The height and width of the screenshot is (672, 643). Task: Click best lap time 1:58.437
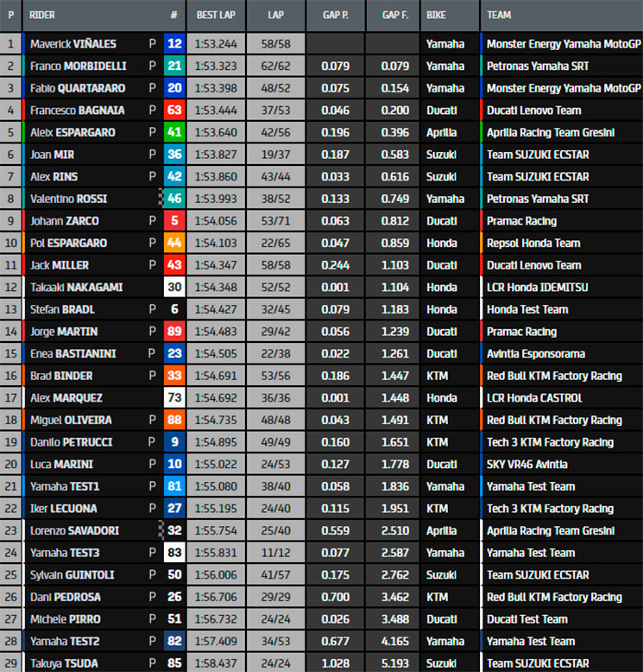[x=216, y=663]
